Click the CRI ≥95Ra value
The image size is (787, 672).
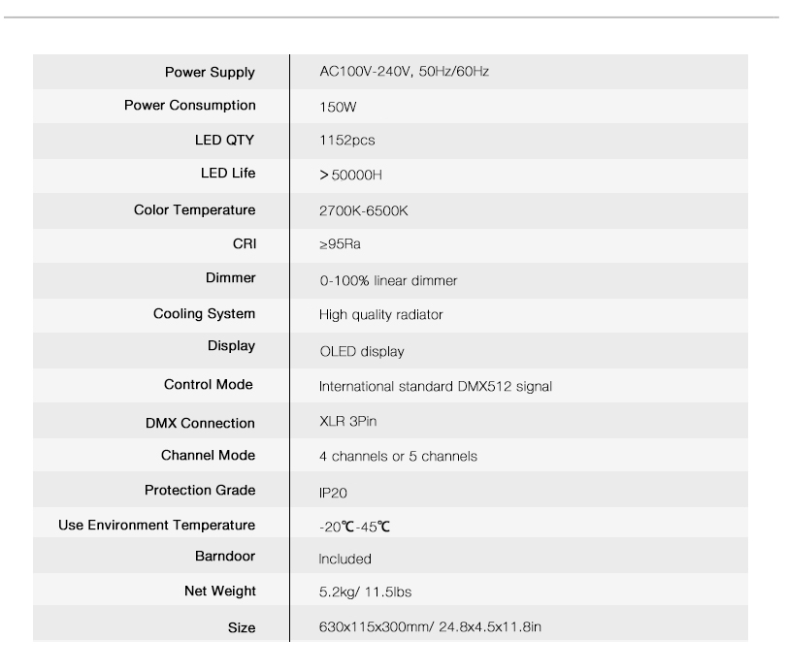pyautogui.click(x=340, y=244)
